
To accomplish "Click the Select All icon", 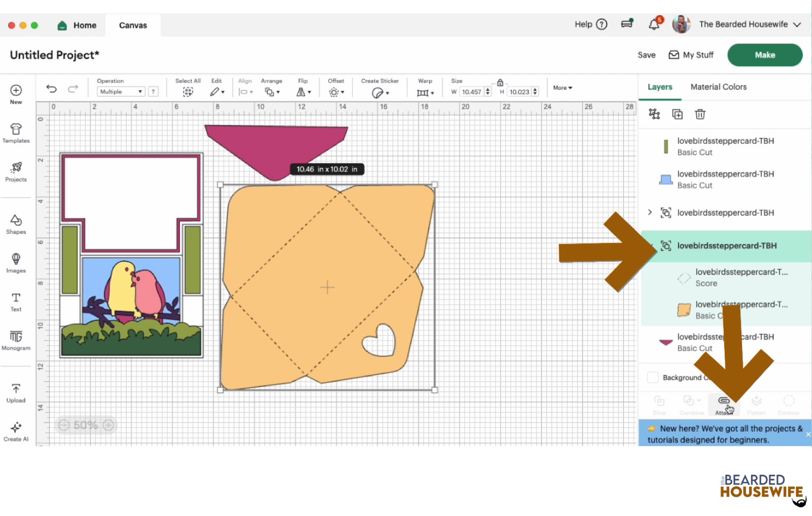I will click(x=187, y=91).
